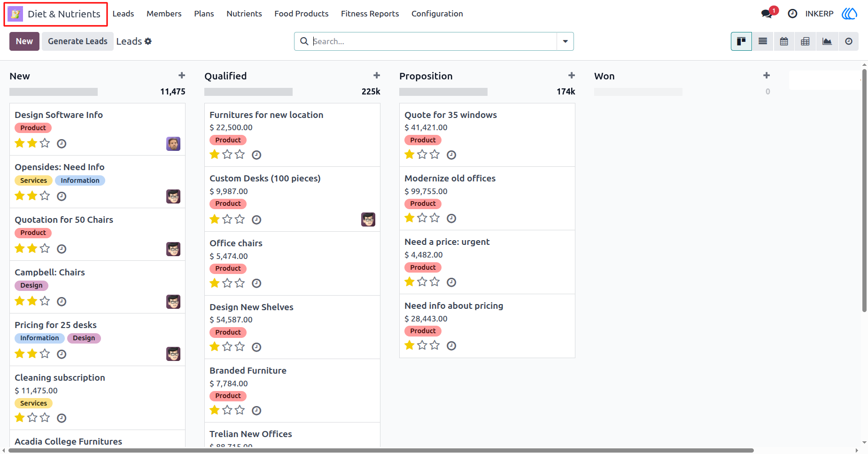The width and height of the screenshot is (868, 454).
Task: Open the Diet & Nutrients app icon
Action: 15,14
